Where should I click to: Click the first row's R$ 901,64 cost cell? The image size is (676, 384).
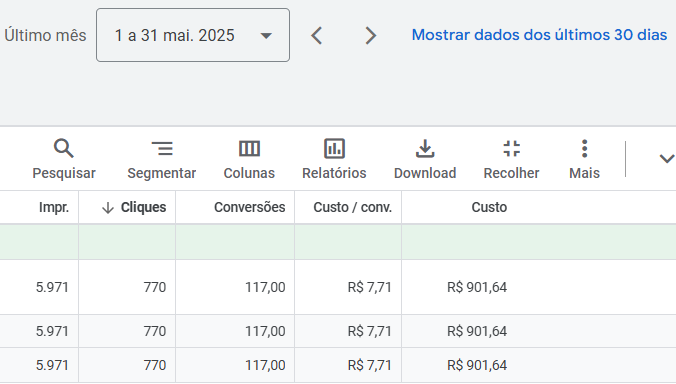[477, 287]
